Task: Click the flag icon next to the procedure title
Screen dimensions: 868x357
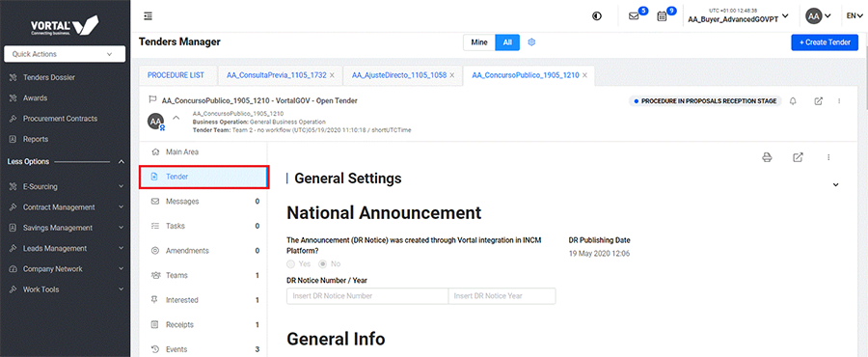Action: click(x=152, y=100)
